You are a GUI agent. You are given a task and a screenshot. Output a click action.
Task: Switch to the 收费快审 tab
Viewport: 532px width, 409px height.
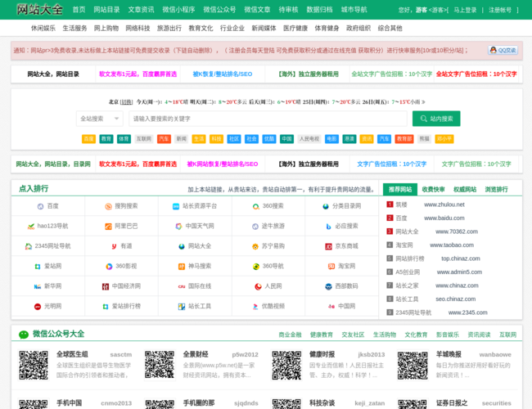(433, 189)
